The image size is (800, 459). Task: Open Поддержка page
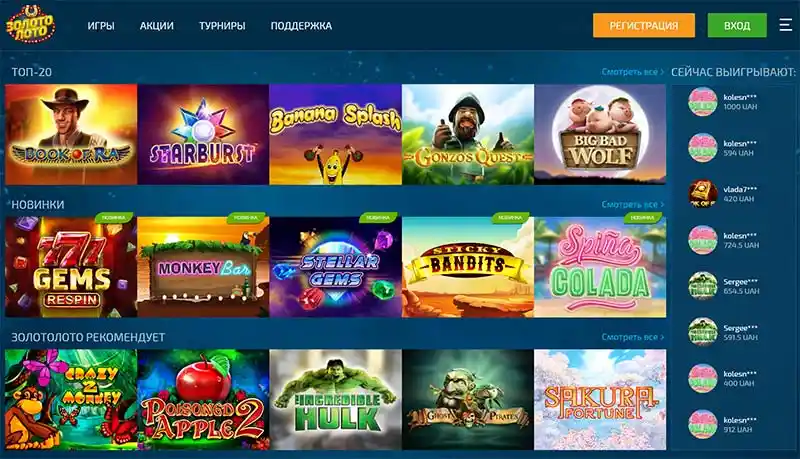(x=301, y=26)
